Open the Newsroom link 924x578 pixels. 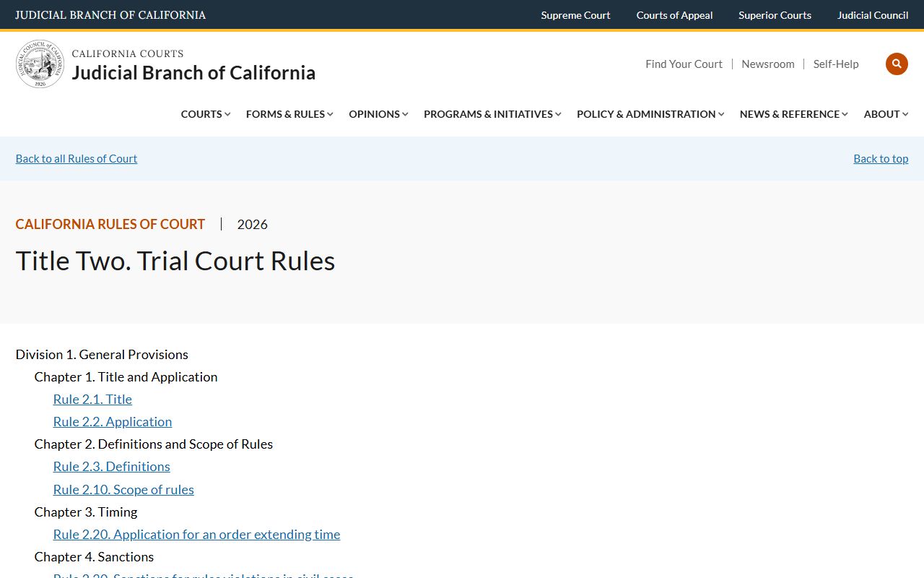pyautogui.click(x=768, y=64)
